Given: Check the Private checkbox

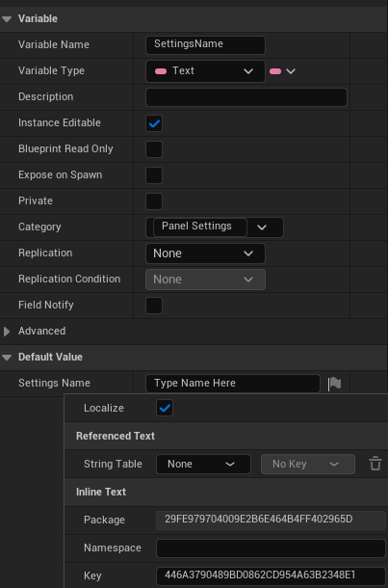Looking at the screenshot, I should tap(154, 201).
